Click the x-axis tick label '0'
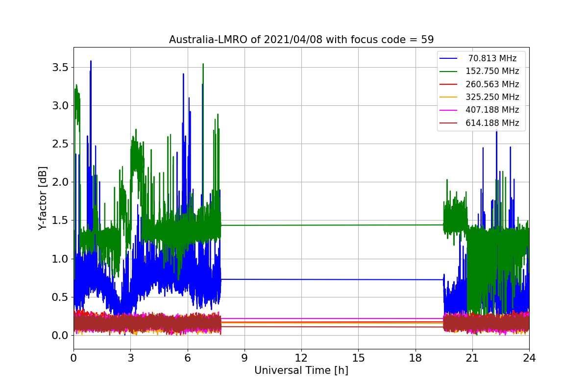Image resolution: width=588 pixels, height=392 pixels. pyautogui.click(x=73, y=358)
